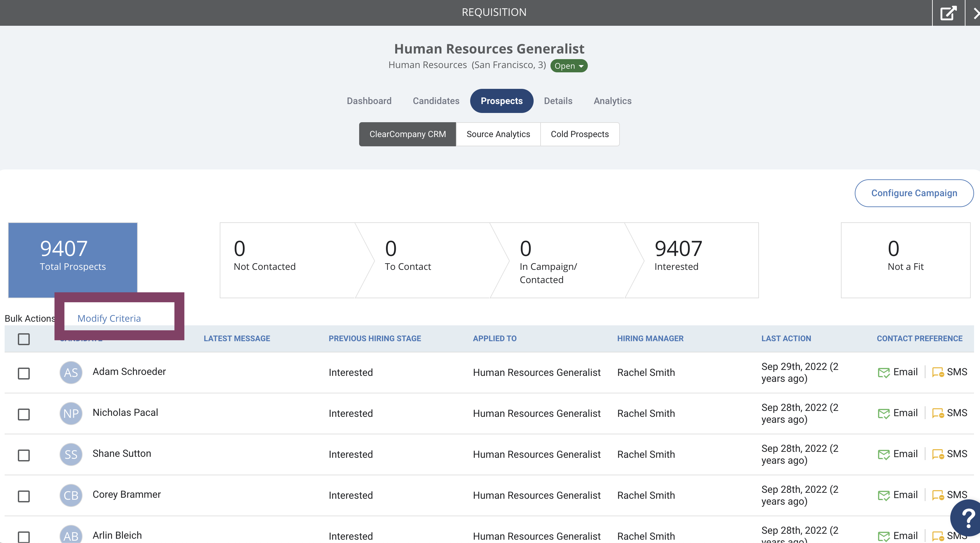Open Adam Schroeder's prospect profile
Screen dimensions: 980x543
pos(129,372)
